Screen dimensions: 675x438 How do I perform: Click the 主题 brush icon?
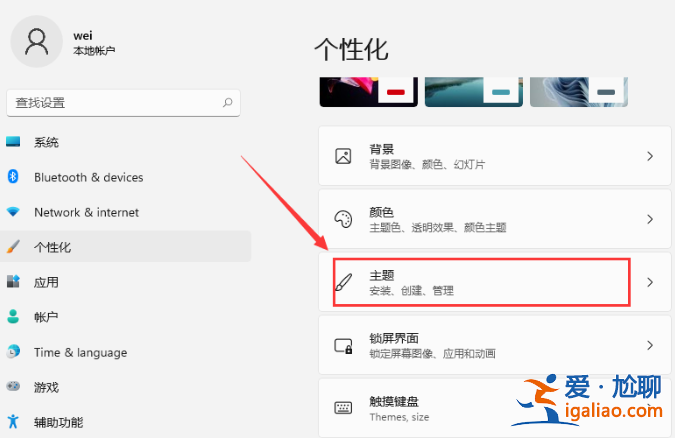point(344,282)
